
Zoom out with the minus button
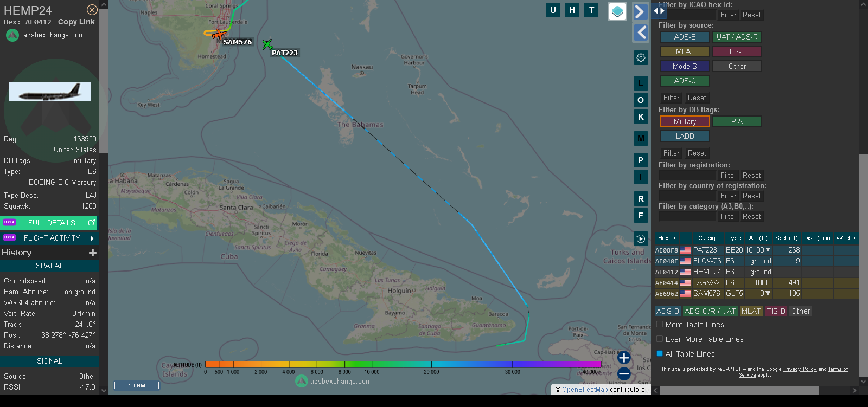click(624, 374)
